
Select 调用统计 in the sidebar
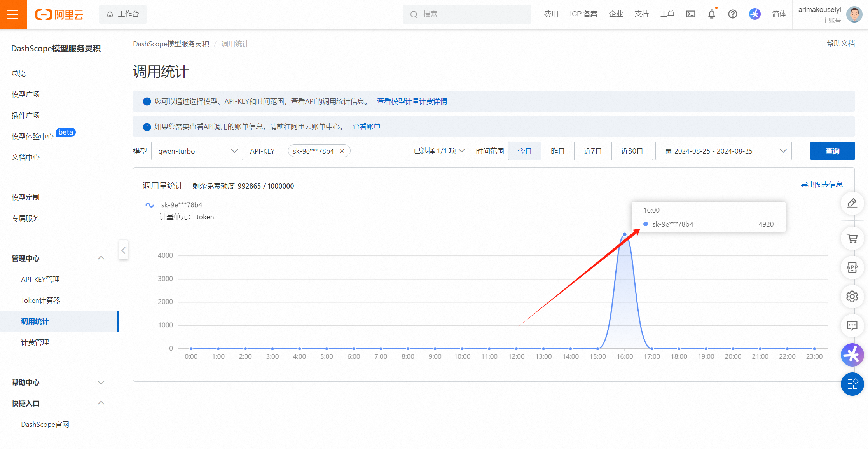tap(59, 321)
